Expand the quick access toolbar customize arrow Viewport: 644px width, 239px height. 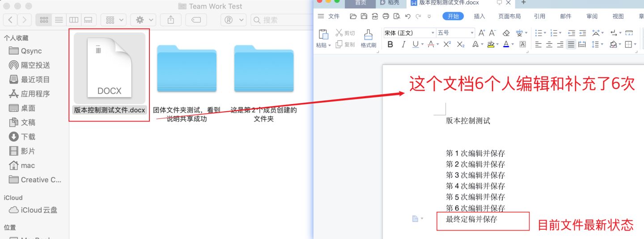[429, 17]
